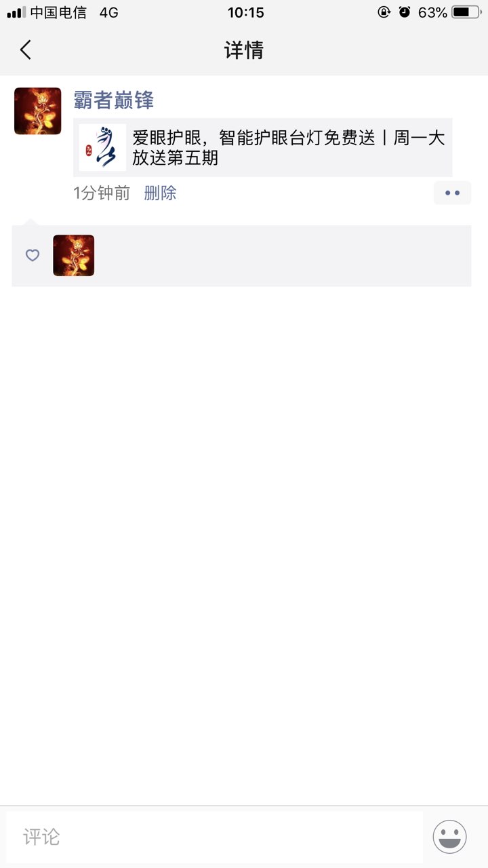Image resolution: width=488 pixels, height=868 pixels.
Task: Tap the 1分钟前 timestamp
Action: [x=102, y=193]
